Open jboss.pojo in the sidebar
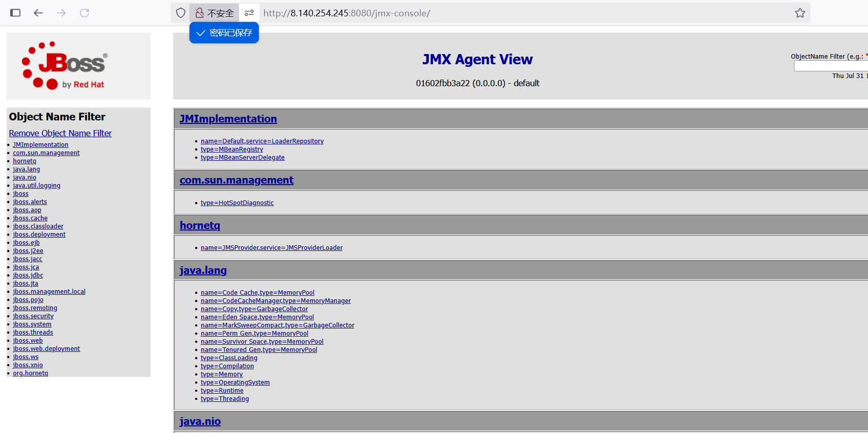This screenshot has height=433, width=868. [x=28, y=300]
